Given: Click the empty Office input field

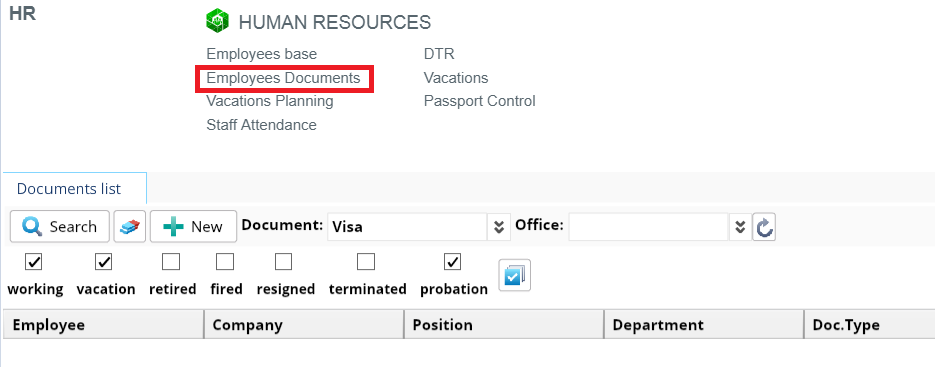Looking at the screenshot, I should [649, 227].
